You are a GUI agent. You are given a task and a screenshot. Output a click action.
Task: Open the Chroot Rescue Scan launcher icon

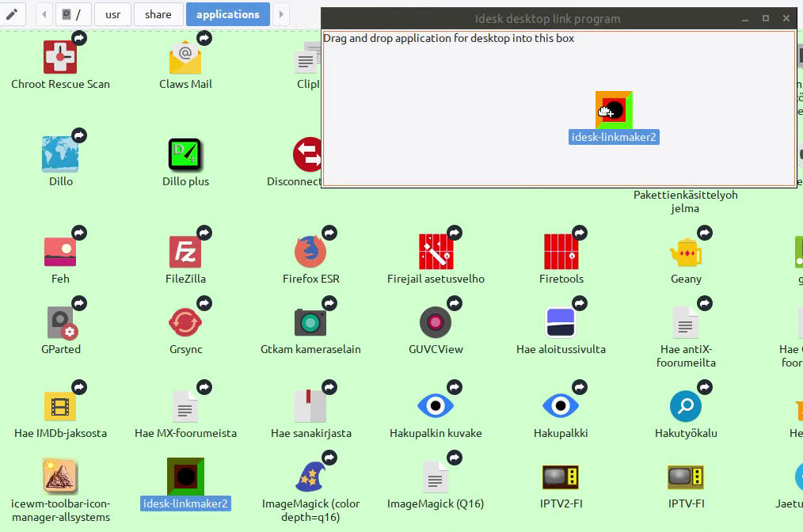[60, 57]
